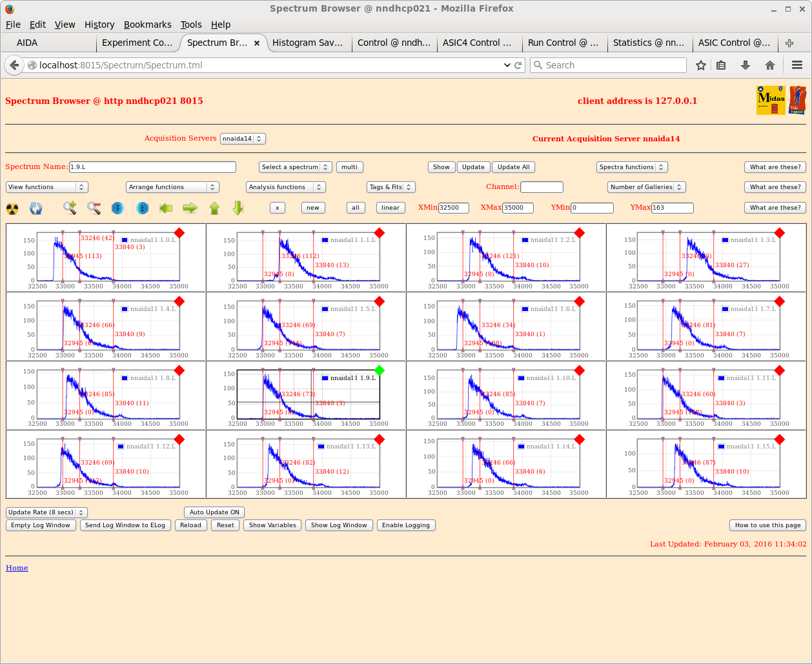Click the red diamond on spectrum 1.4.L

click(179, 301)
